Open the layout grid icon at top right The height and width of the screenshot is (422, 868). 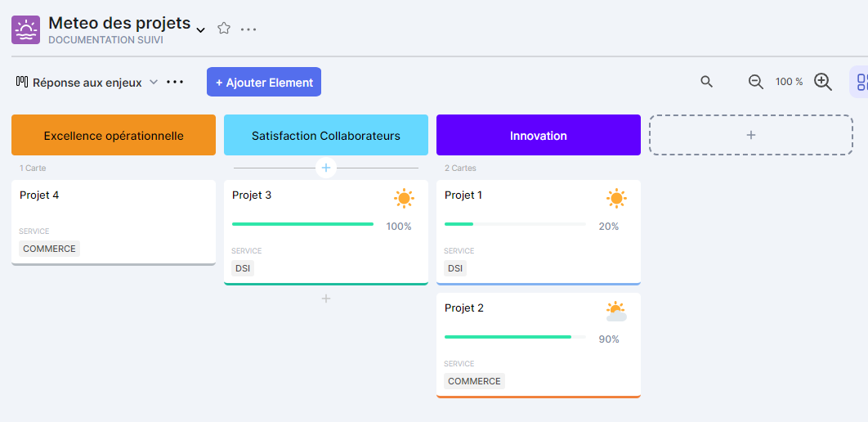click(x=861, y=82)
